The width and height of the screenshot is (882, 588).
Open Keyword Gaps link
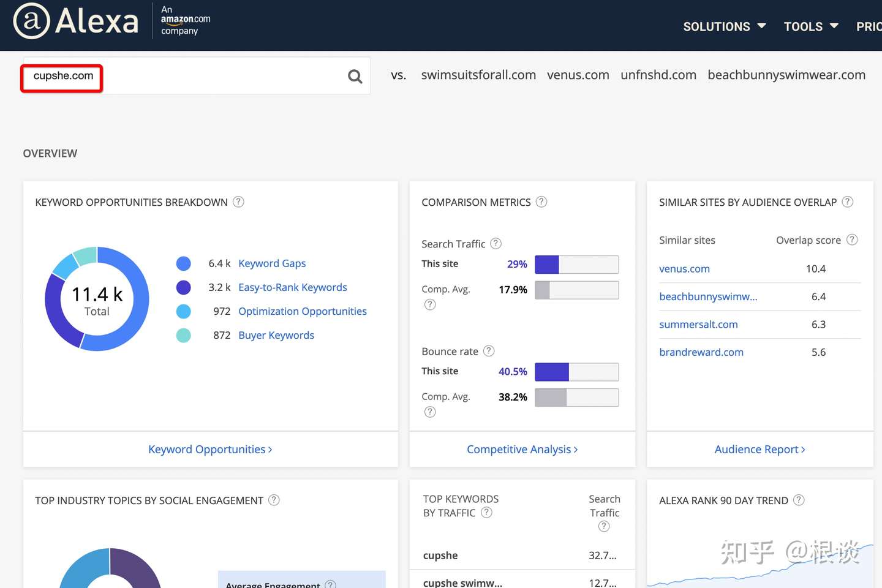click(272, 263)
